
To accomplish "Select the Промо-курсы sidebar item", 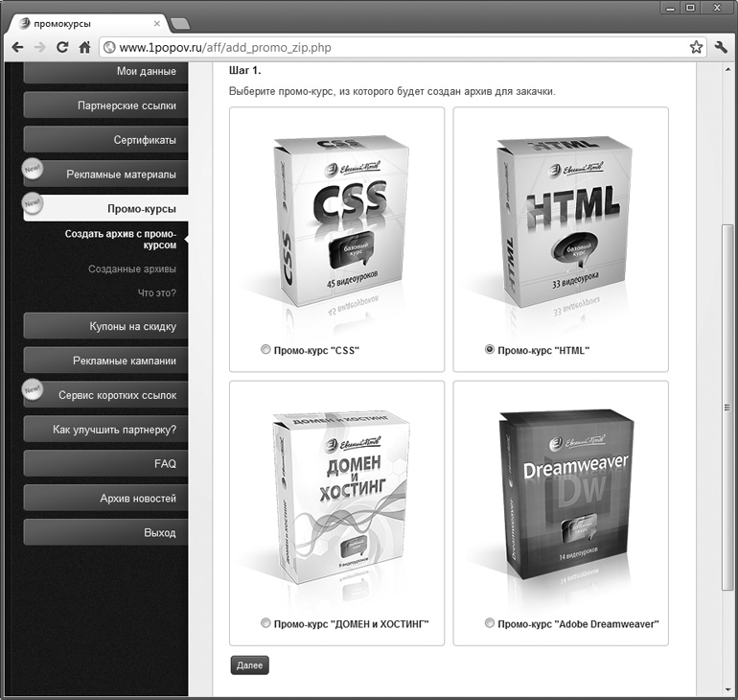I will pos(105,208).
